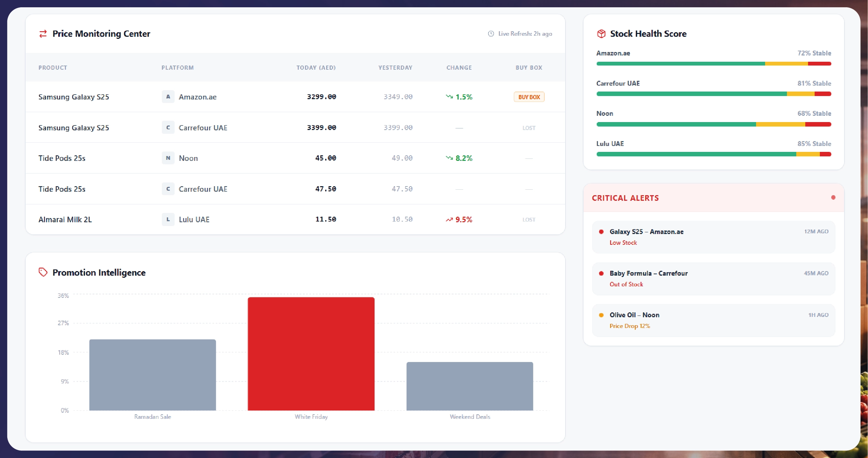Click the notification dot in Critical Alerts header
868x458 pixels.
pyautogui.click(x=833, y=198)
